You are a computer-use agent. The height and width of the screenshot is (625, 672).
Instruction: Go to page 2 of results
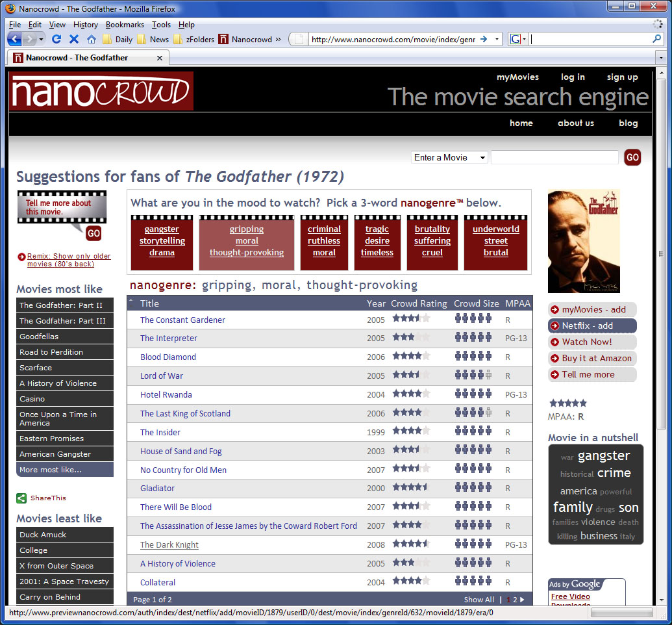pos(515,600)
